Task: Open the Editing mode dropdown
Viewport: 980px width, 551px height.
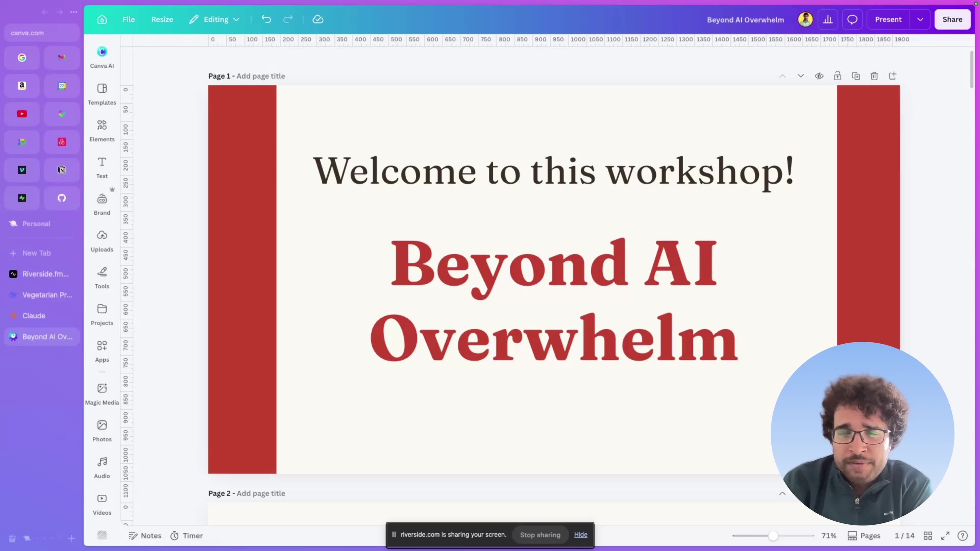Action: click(215, 19)
